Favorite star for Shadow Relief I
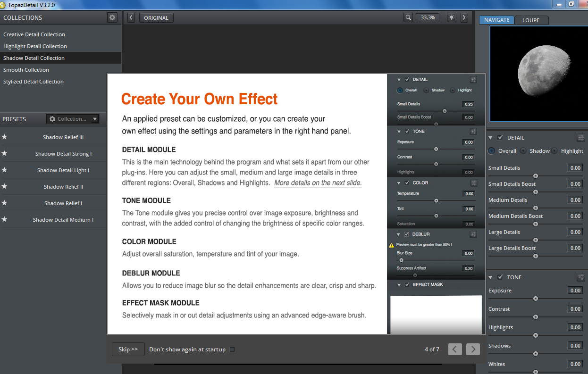The image size is (588, 374). click(4, 203)
